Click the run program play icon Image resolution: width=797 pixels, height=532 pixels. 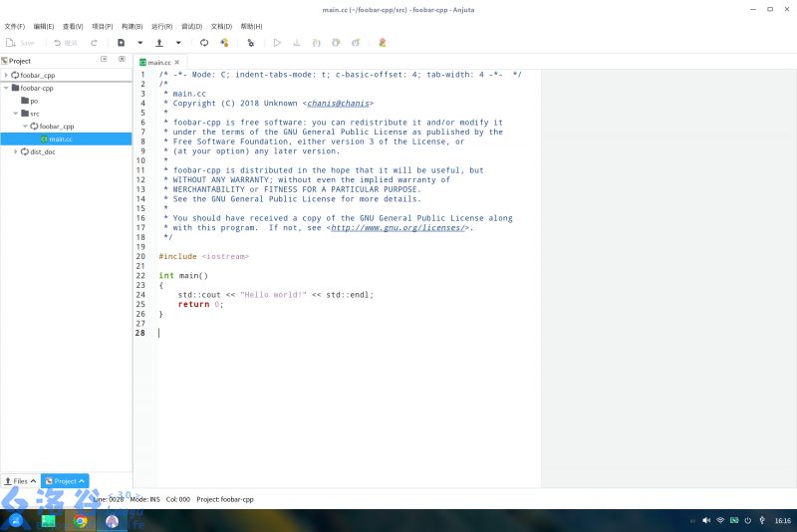[278, 43]
